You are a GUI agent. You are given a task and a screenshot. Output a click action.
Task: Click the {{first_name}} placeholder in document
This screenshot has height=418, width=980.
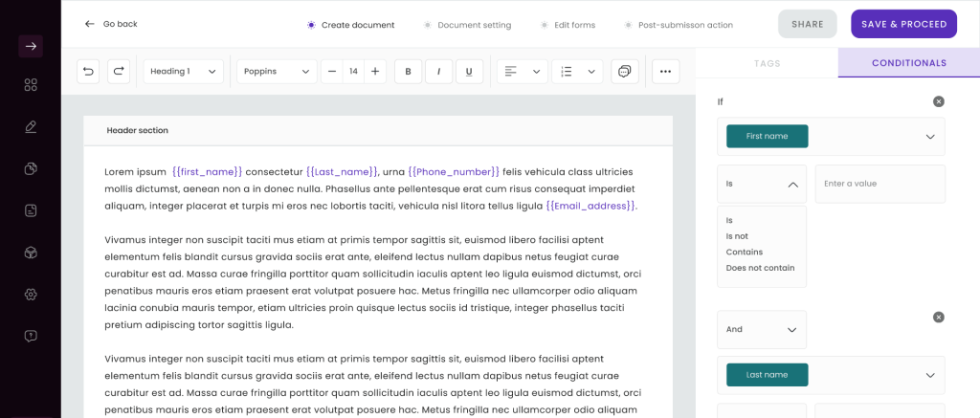(207, 172)
